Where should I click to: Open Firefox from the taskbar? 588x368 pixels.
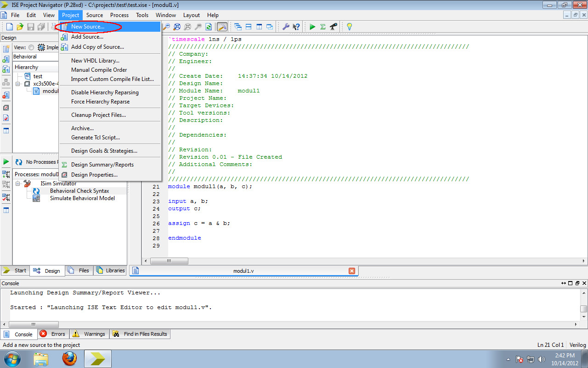click(x=70, y=358)
